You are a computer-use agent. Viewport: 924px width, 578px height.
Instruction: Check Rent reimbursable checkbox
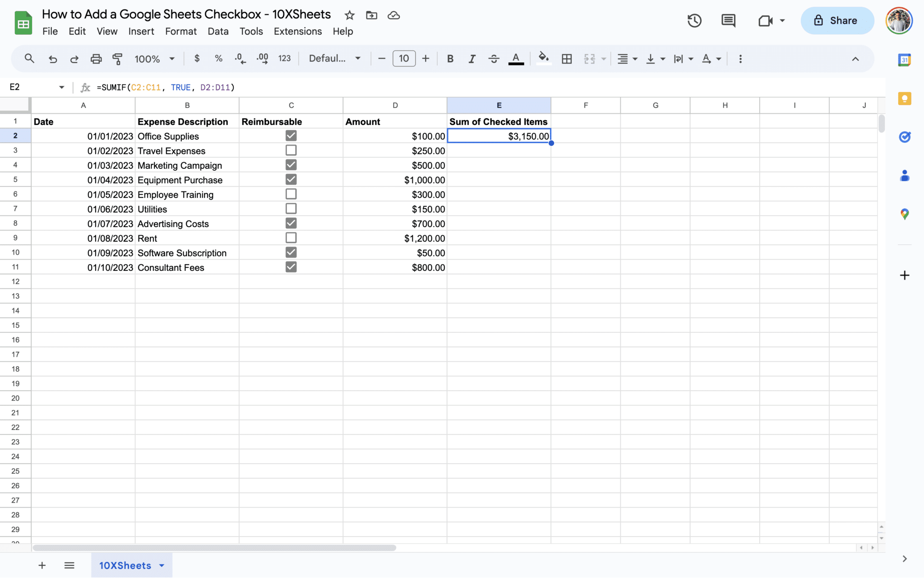(291, 238)
